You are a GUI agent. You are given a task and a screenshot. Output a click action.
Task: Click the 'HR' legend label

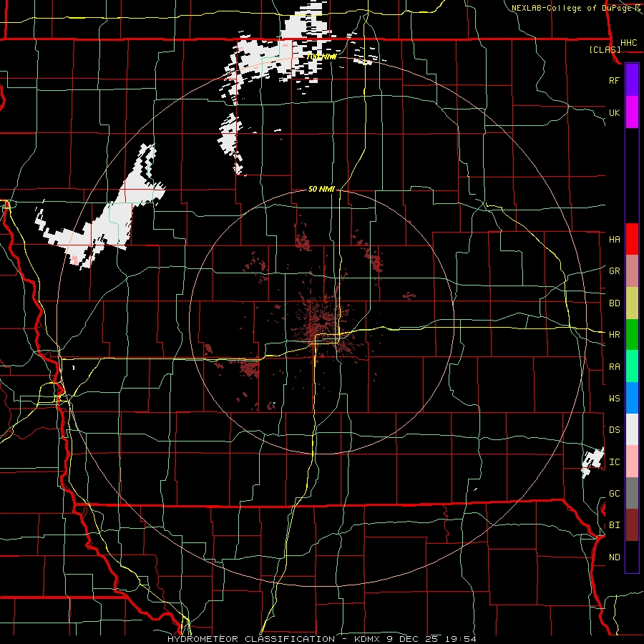(x=615, y=335)
